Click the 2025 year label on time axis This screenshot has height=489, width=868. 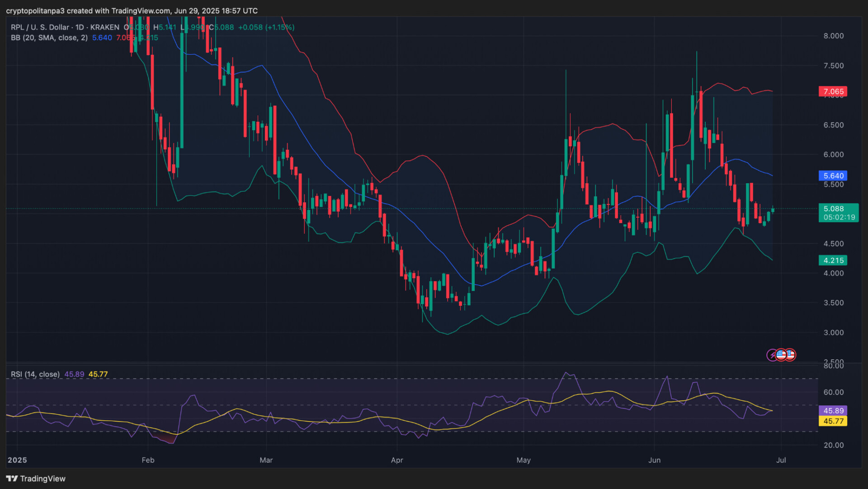pos(17,460)
